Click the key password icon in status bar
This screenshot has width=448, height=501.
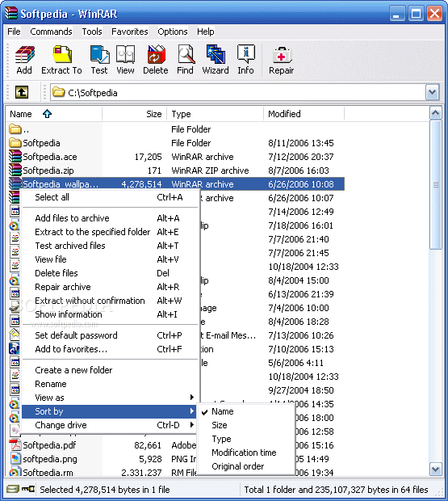coord(28,489)
